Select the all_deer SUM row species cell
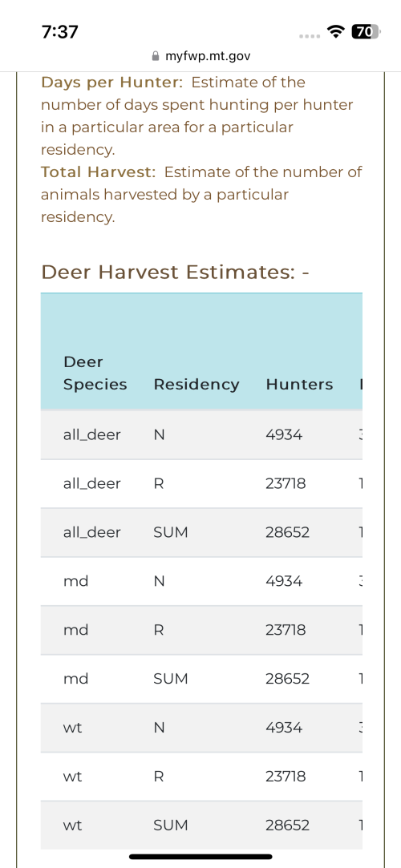Image resolution: width=401 pixels, height=868 pixels. [91, 532]
